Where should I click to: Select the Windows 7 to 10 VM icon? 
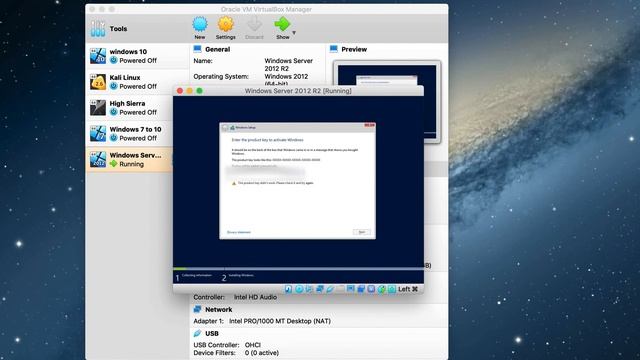point(98,133)
